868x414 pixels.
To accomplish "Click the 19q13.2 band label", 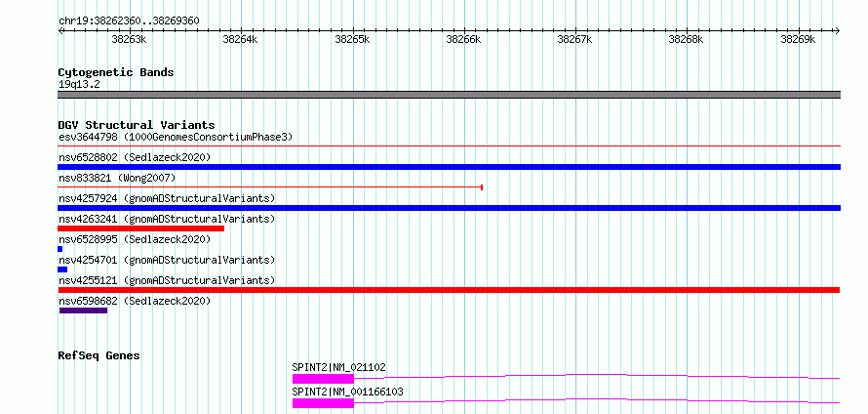I will pos(79,85).
